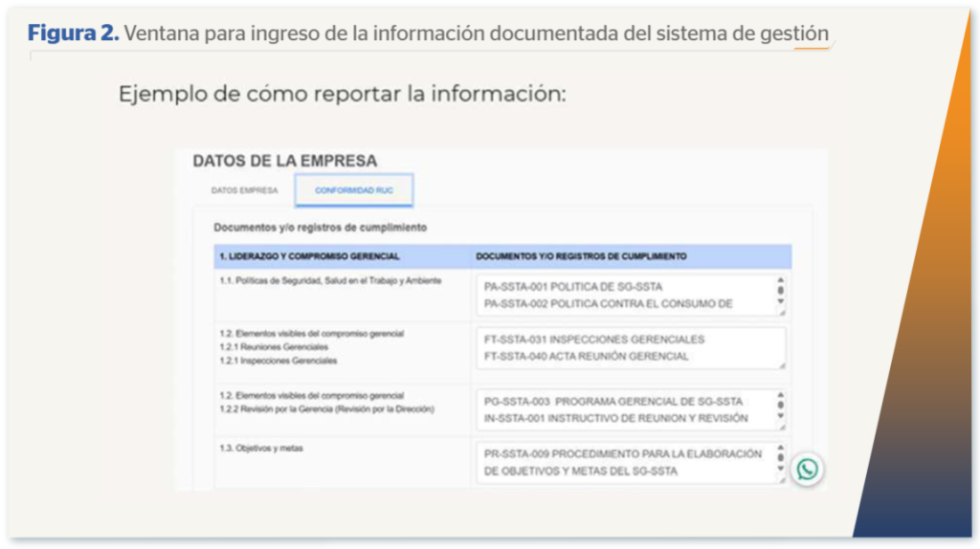Click resize grip on Inspecciones Gerenciales text box
The image size is (980, 549).
[781, 364]
